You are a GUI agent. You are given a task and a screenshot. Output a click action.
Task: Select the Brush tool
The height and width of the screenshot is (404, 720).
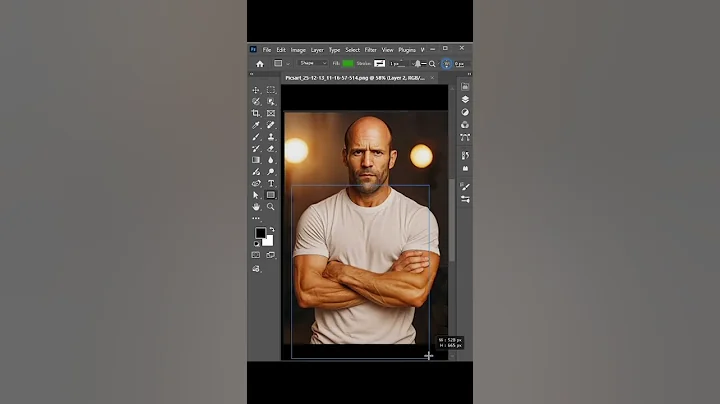click(x=256, y=137)
